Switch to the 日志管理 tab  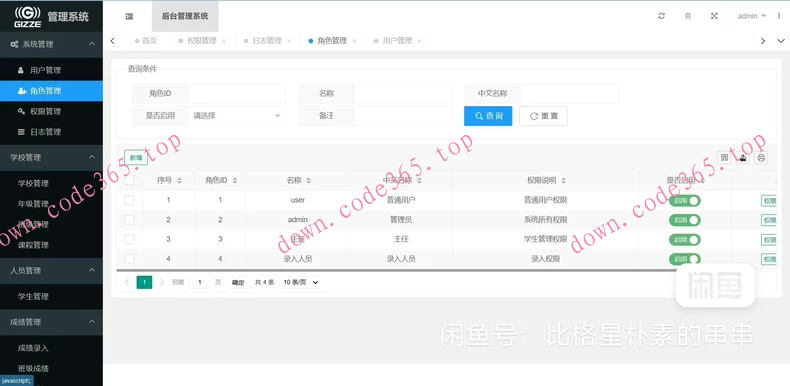coord(267,41)
